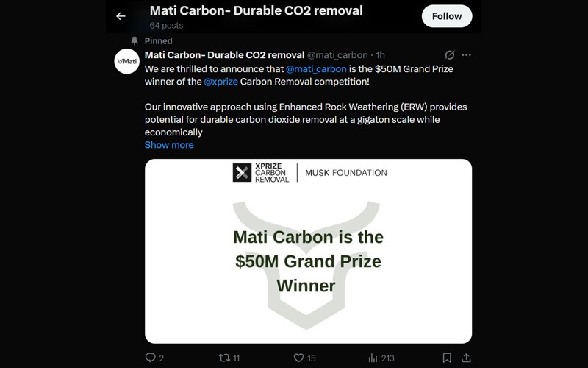Share the post via share icon
The width and height of the screenshot is (588, 368).
tap(466, 358)
